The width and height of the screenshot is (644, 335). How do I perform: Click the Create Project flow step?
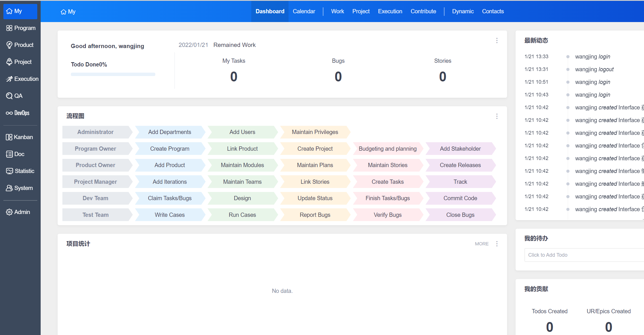click(x=315, y=149)
